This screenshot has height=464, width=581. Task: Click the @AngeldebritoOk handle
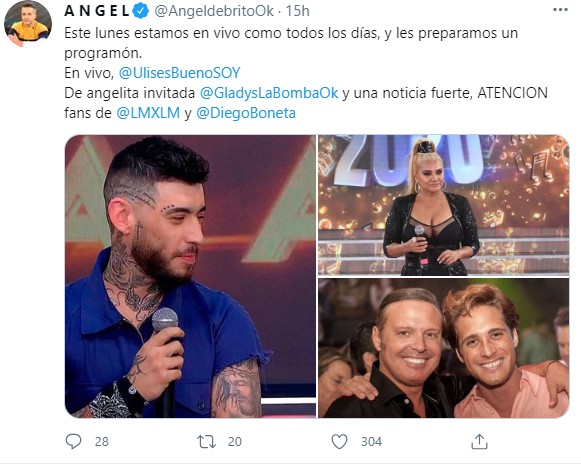(x=214, y=11)
